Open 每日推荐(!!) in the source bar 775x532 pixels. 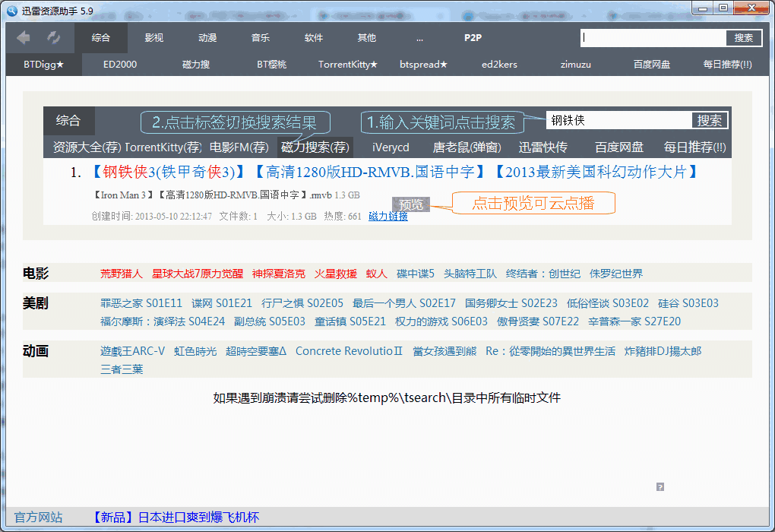pyautogui.click(x=727, y=65)
